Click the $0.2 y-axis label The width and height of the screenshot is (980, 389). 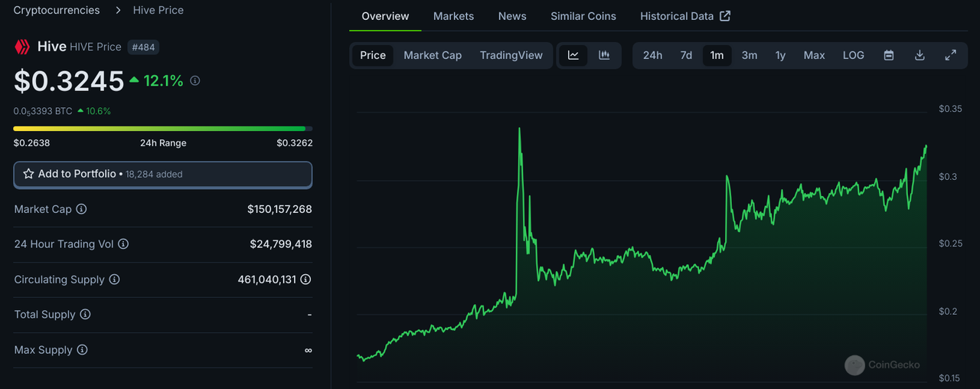(x=948, y=311)
